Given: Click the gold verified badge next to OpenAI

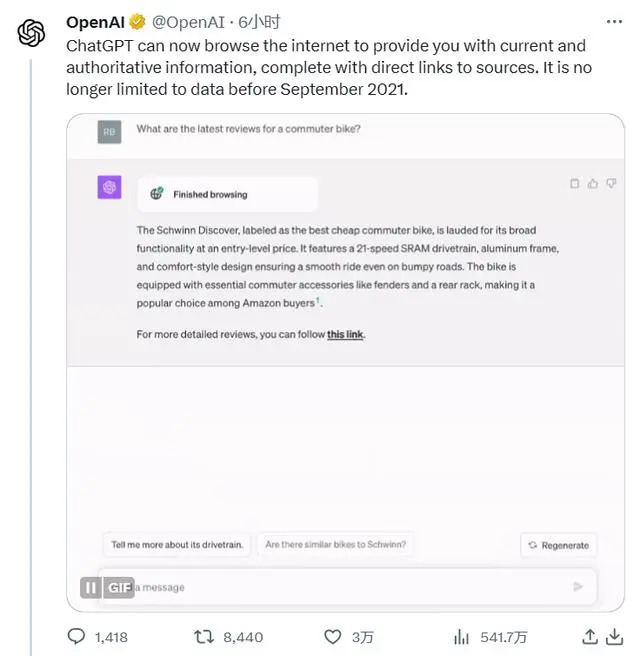Looking at the screenshot, I should click(x=138, y=21).
